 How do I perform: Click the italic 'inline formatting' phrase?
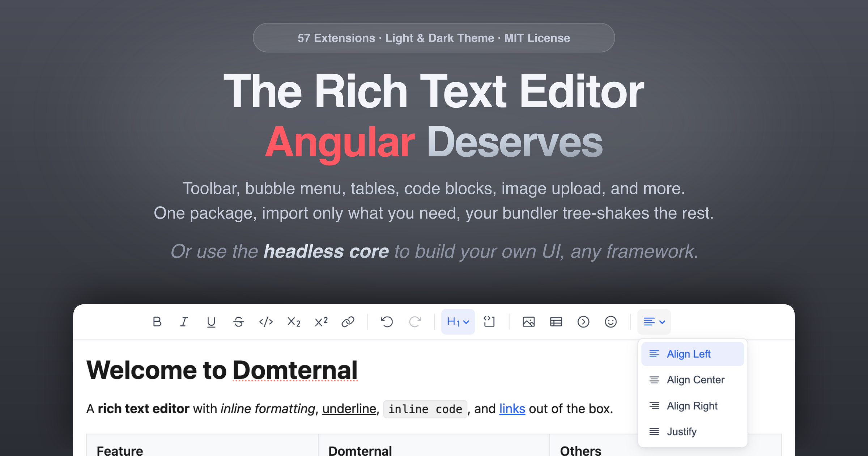[x=268, y=409]
